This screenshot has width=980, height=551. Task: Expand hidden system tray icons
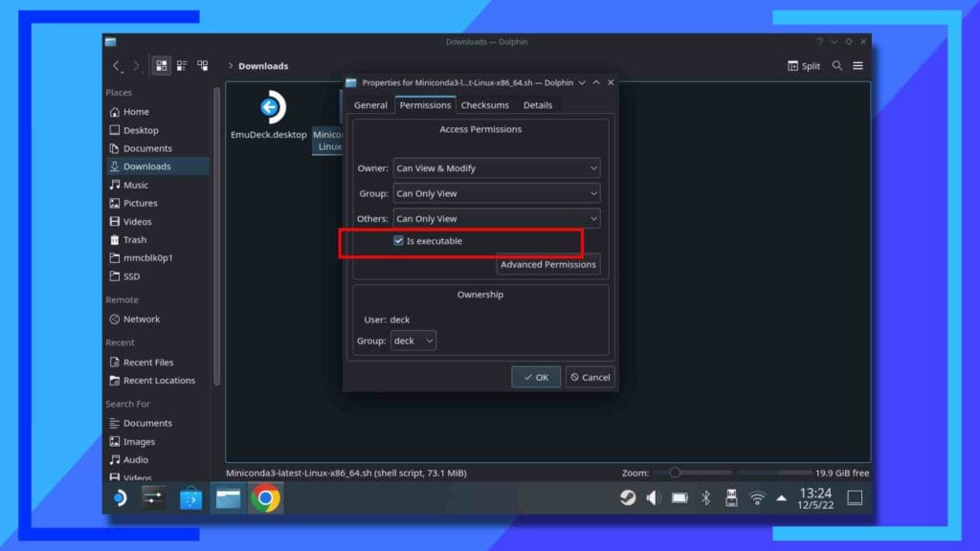pyautogui.click(x=781, y=497)
